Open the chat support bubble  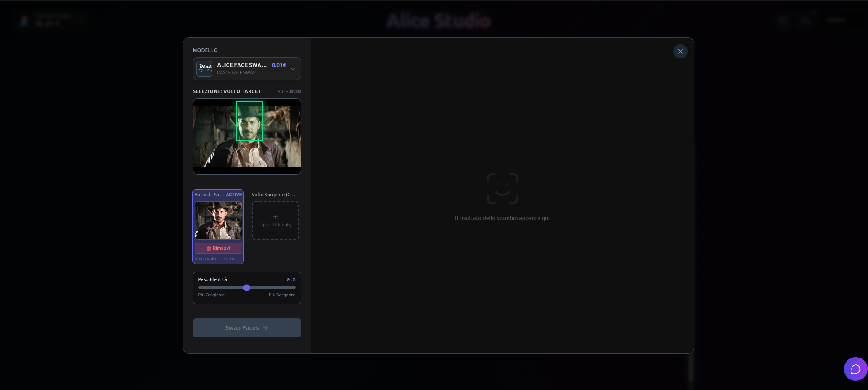coord(855,369)
